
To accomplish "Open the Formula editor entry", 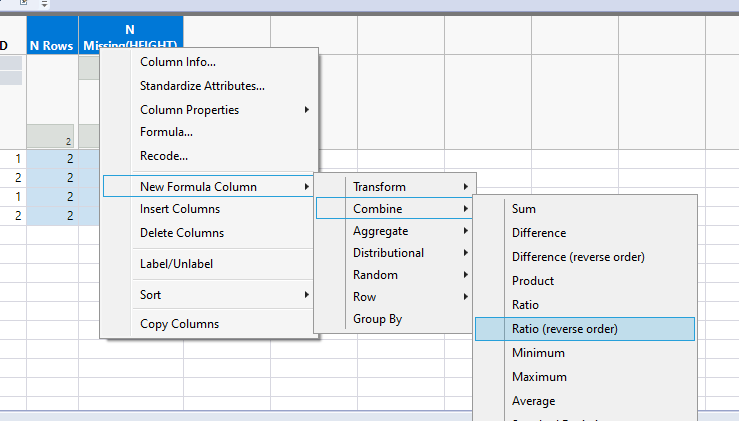I will (x=167, y=132).
